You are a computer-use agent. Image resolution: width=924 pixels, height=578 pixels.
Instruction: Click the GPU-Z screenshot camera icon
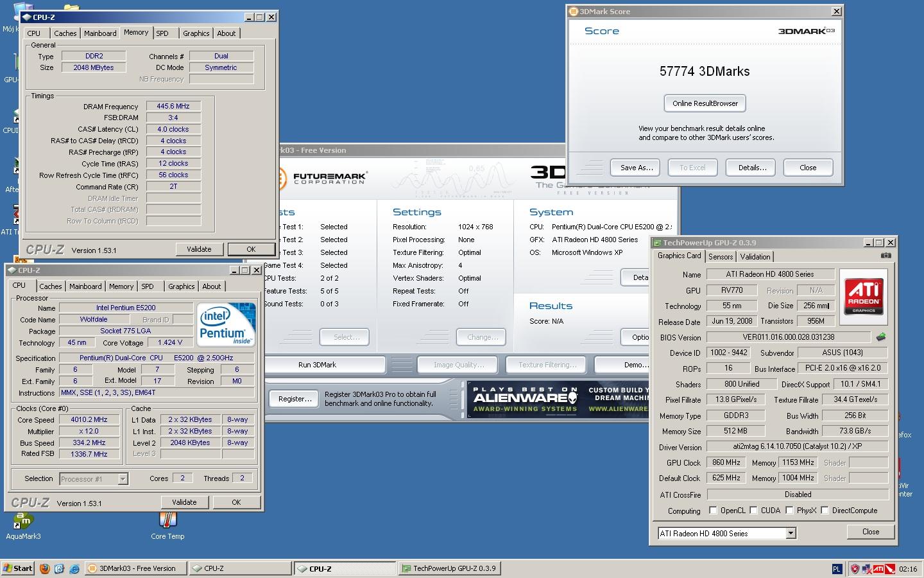point(886,255)
